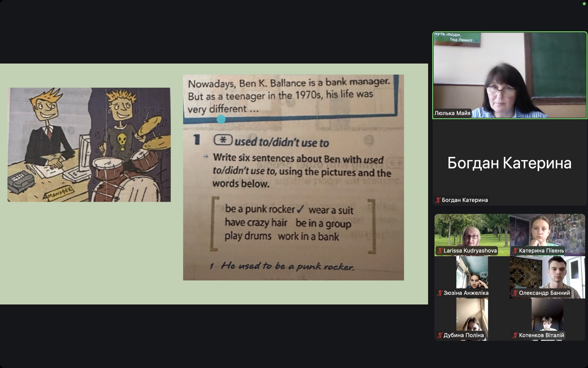Click muted mic icon on Larissa Kudryashova tile
The height and width of the screenshot is (368, 588).
point(440,251)
